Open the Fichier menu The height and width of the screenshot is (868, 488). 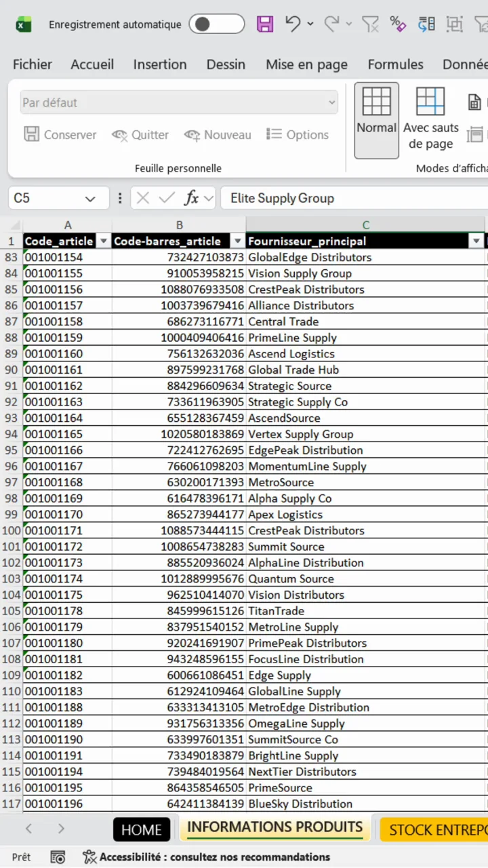tap(33, 64)
